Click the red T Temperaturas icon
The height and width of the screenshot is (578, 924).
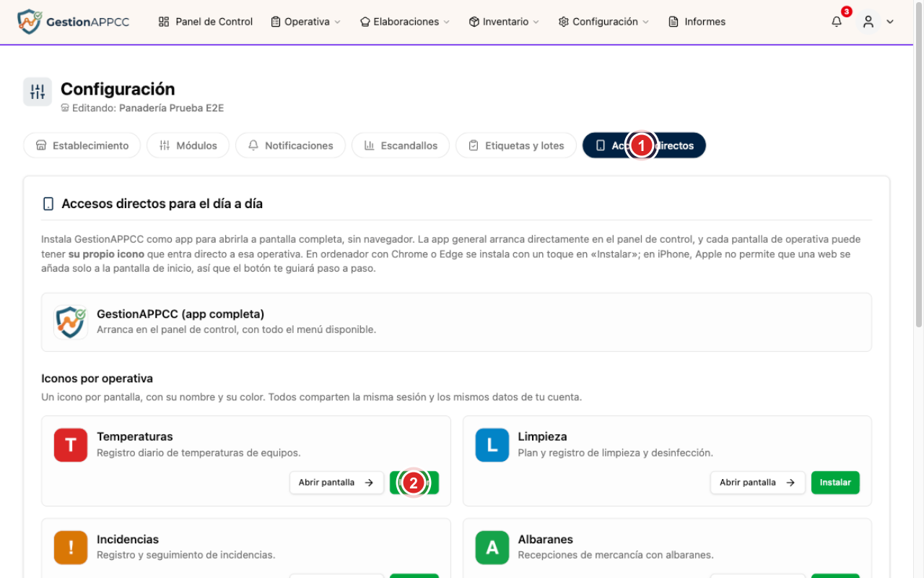pyautogui.click(x=71, y=445)
